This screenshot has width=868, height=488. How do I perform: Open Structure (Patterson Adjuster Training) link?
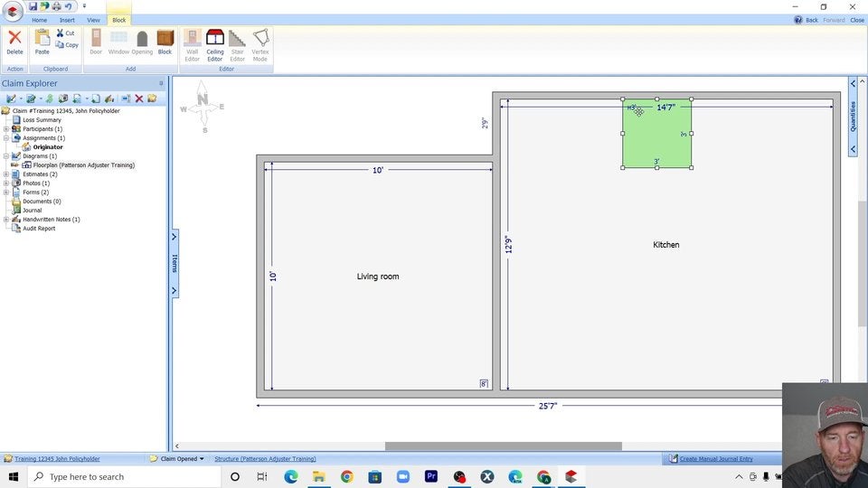coord(265,459)
